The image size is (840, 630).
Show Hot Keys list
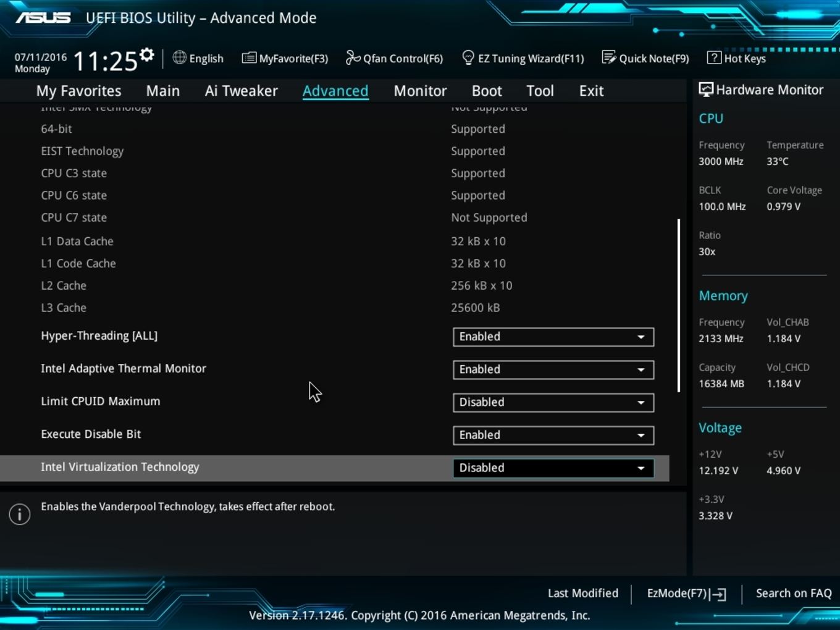tap(736, 58)
